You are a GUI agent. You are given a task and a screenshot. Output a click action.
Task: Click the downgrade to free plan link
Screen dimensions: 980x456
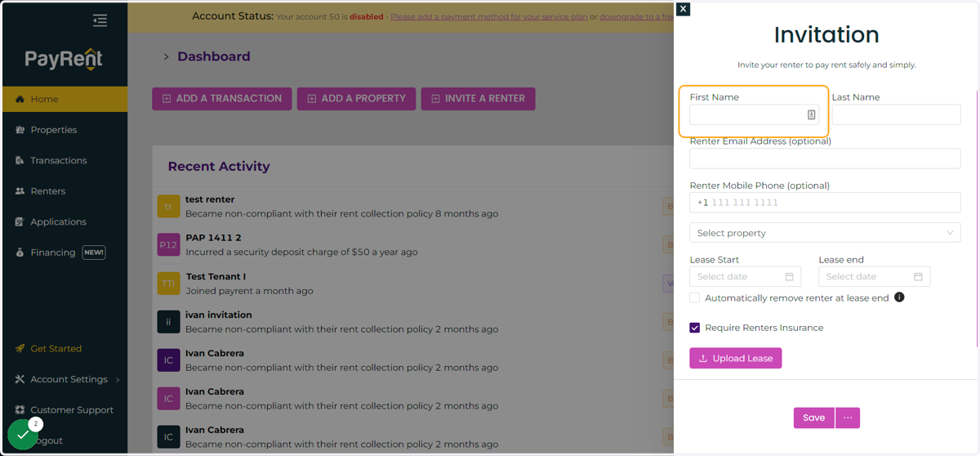coord(636,16)
